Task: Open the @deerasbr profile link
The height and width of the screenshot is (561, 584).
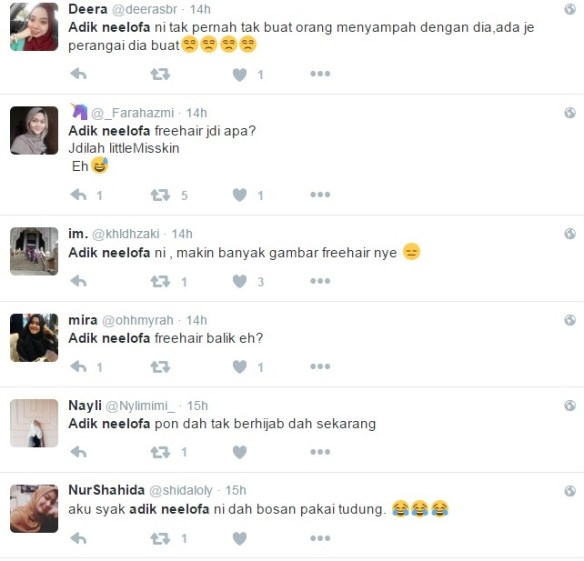Action: point(145,9)
